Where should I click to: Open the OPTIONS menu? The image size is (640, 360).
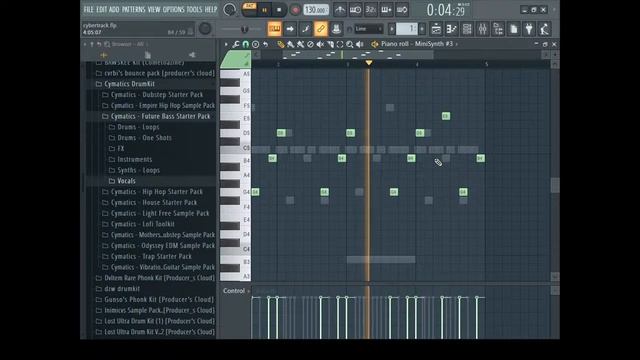tap(173, 9)
